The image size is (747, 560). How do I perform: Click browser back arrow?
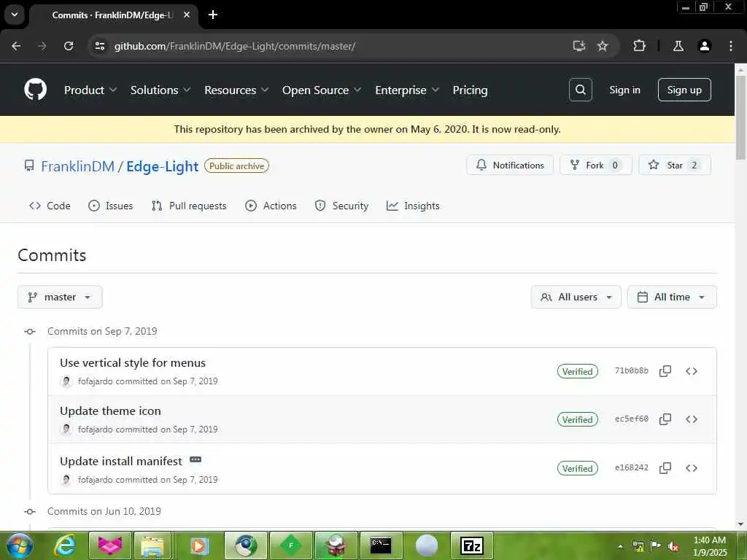[x=16, y=46]
